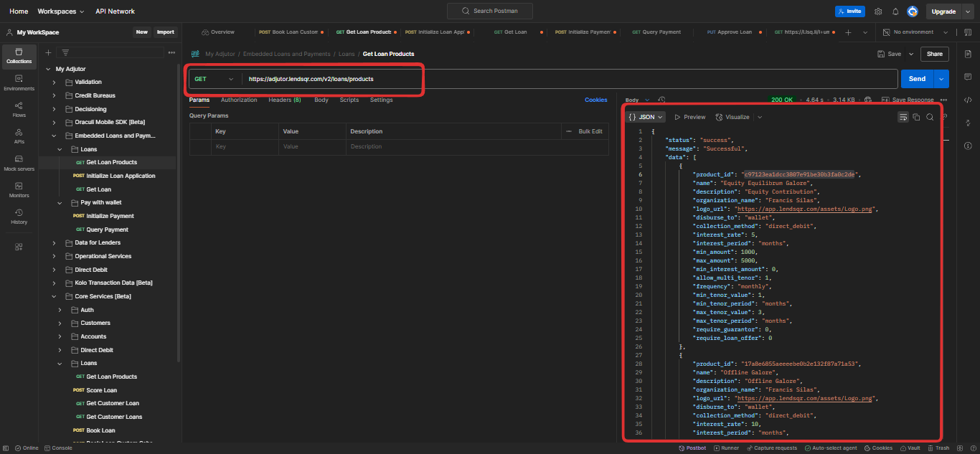Screen dimensions: 980x454
Task: Switch to the Scripts tab
Action: [349, 100]
